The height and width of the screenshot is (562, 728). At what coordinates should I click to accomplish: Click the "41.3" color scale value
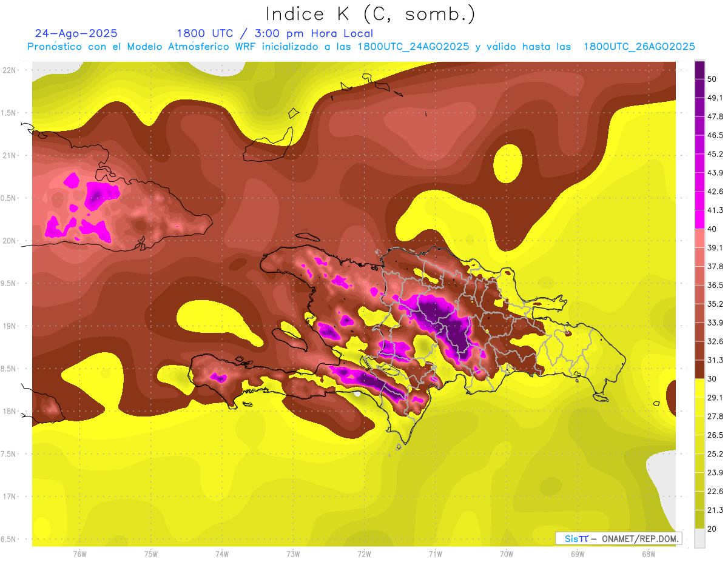pyautogui.click(x=715, y=210)
